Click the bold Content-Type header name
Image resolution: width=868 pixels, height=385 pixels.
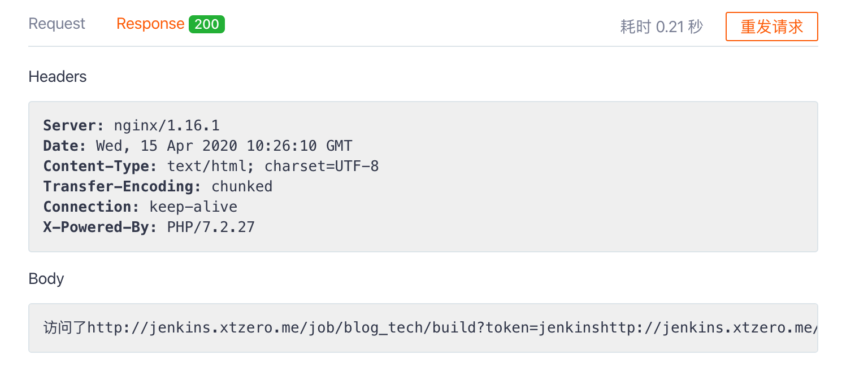tap(99, 166)
